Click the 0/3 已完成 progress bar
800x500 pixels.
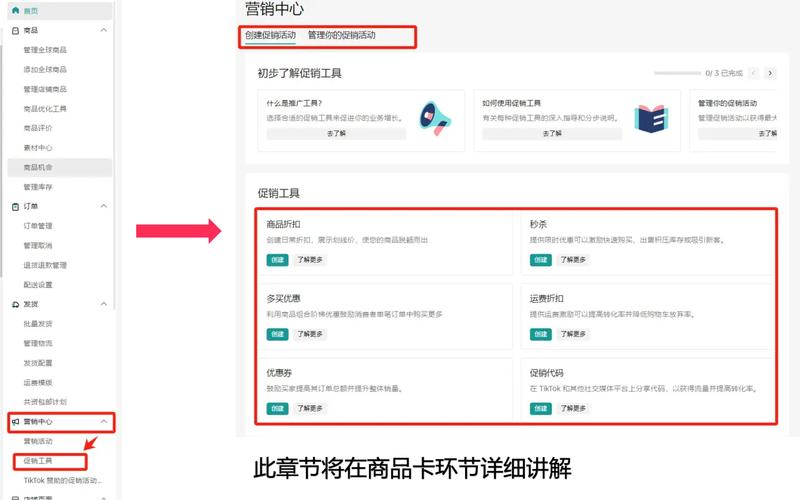tap(677, 73)
